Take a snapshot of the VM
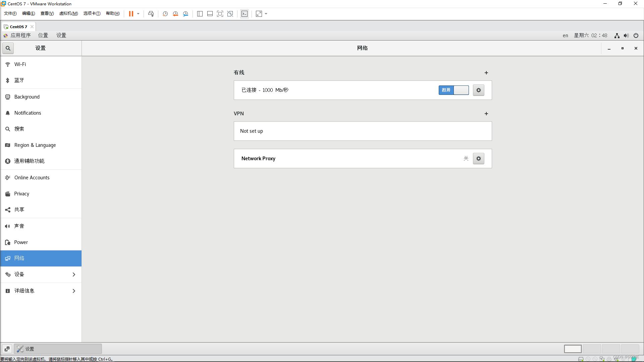 (x=165, y=14)
